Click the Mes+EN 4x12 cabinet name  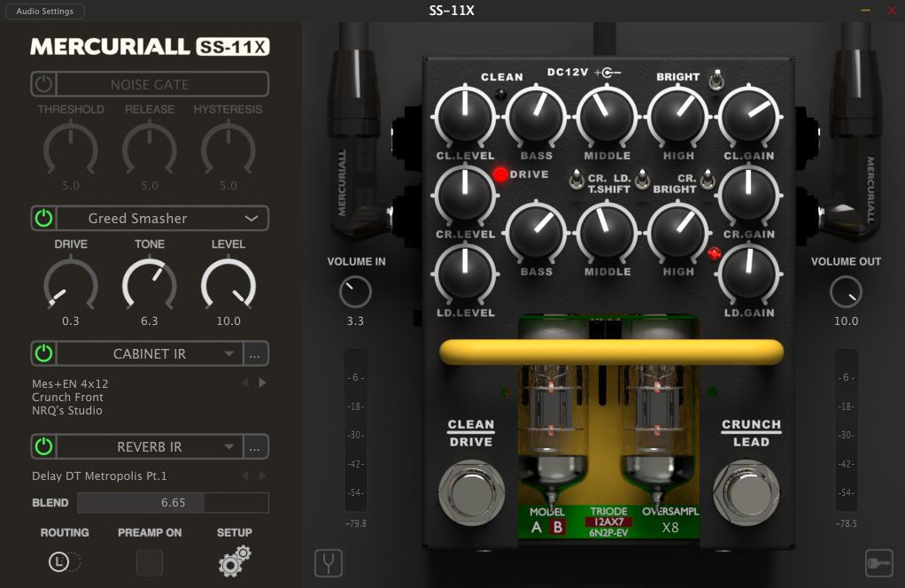70,383
